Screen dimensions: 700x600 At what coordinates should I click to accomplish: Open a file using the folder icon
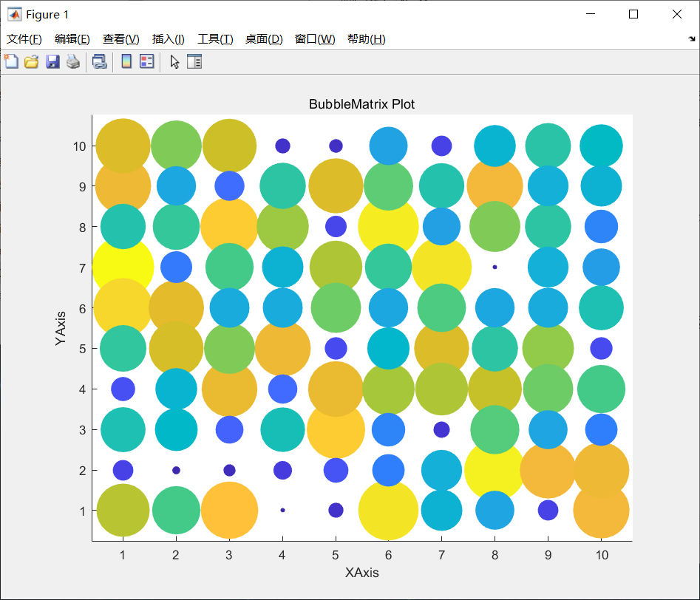32,61
